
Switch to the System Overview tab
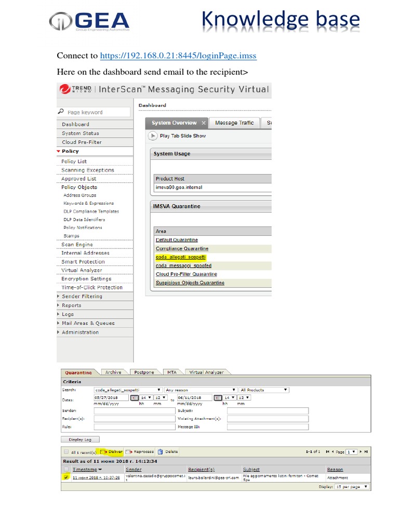[174, 123]
